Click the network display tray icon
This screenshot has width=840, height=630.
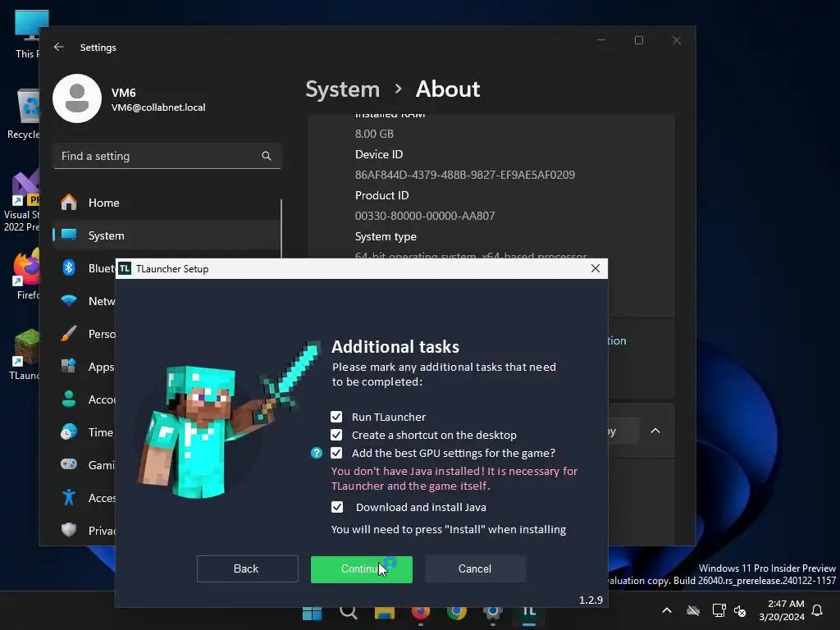[x=719, y=610]
